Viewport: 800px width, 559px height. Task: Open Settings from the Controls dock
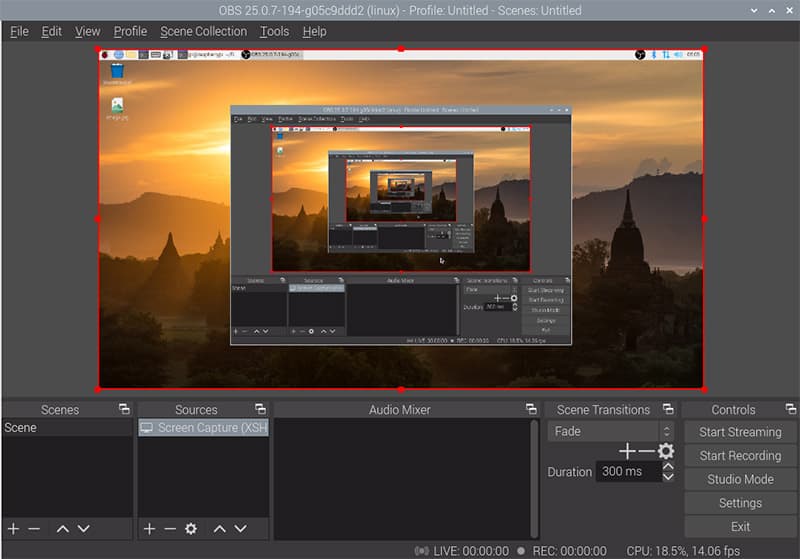(x=740, y=503)
